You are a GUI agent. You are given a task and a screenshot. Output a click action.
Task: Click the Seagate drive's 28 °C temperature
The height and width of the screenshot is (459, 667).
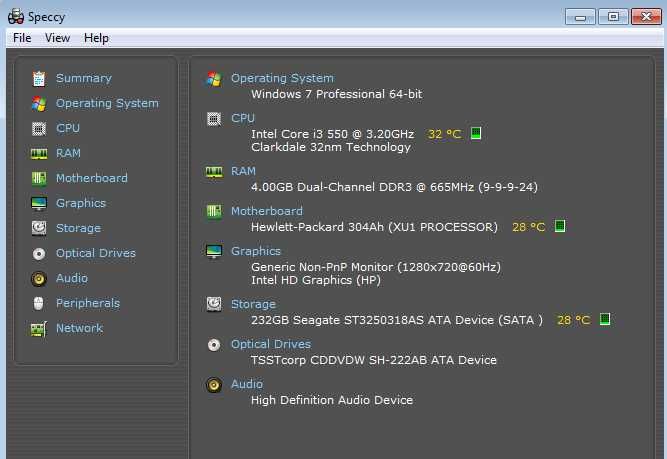[573, 320]
